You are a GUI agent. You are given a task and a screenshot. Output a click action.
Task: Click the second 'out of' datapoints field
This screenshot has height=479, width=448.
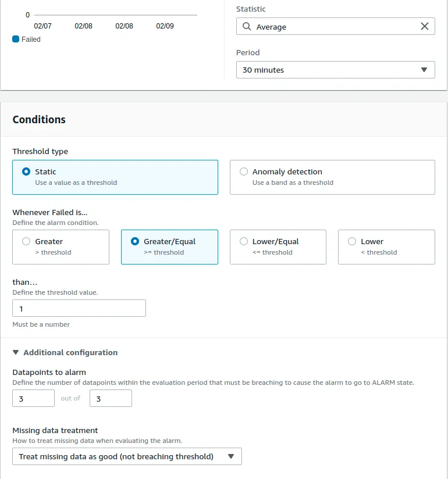(x=111, y=398)
